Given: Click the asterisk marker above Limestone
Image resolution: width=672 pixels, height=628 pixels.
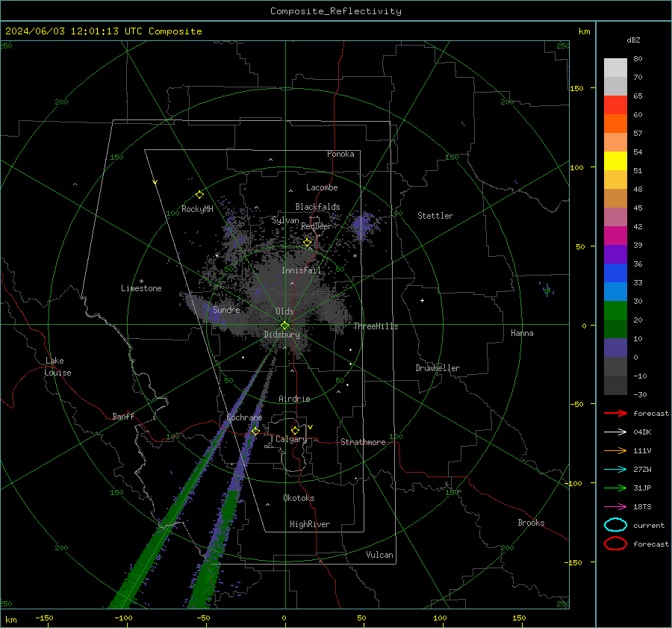Looking at the screenshot, I should (141, 282).
